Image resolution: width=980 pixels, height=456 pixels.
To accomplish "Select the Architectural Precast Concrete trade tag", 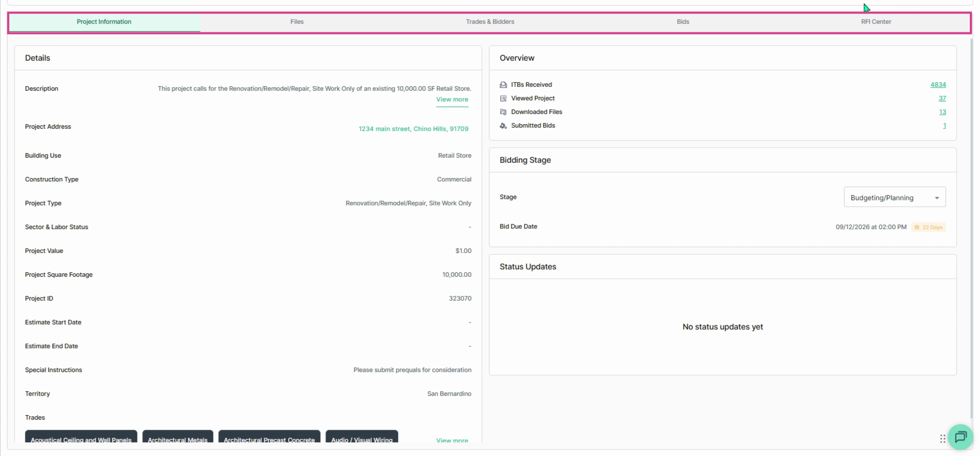I will click(x=269, y=437).
